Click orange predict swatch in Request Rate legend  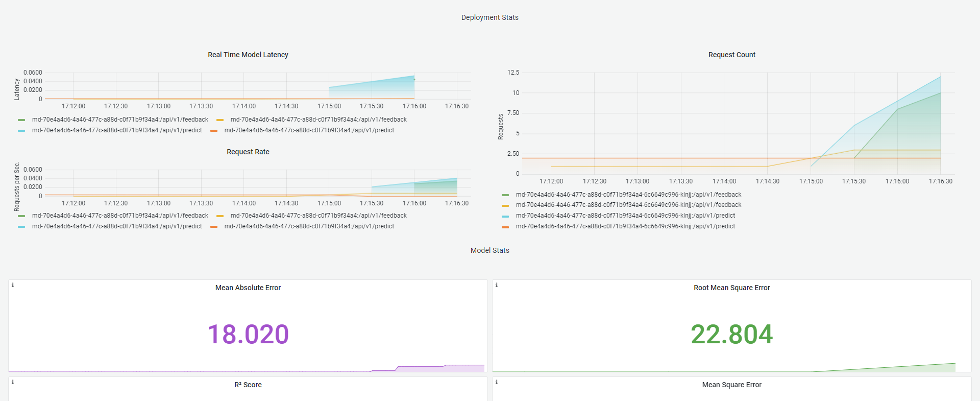click(x=214, y=227)
